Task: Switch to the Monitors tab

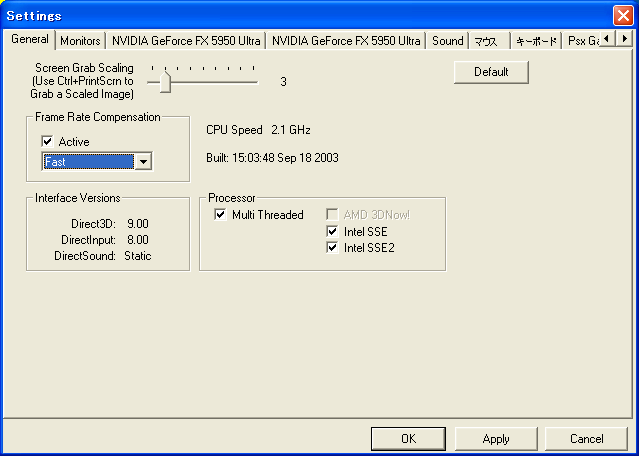Action: pos(80,41)
